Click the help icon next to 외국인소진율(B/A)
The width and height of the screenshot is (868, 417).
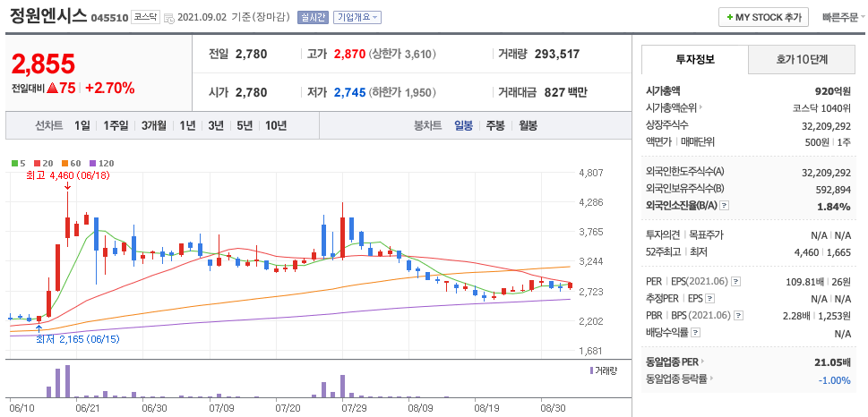click(x=725, y=205)
